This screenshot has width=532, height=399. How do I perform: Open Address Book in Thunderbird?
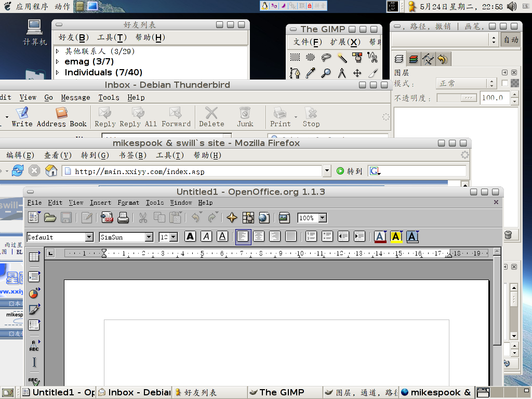(x=61, y=117)
